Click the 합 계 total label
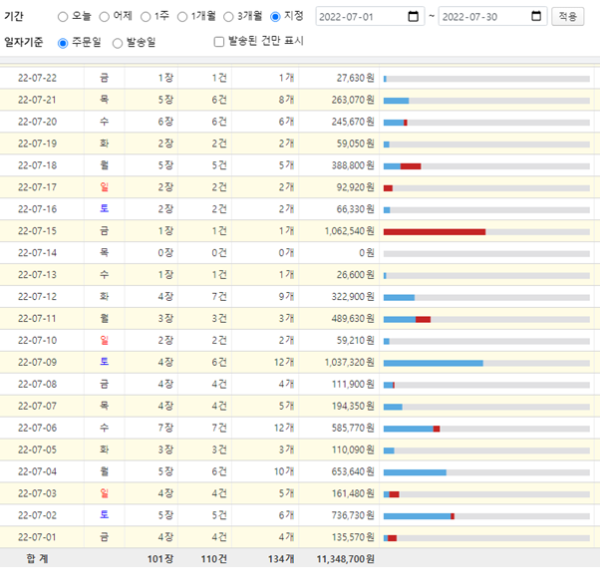Image resolution: width=600 pixels, height=572 pixels. pyautogui.click(x=37, y=559)
